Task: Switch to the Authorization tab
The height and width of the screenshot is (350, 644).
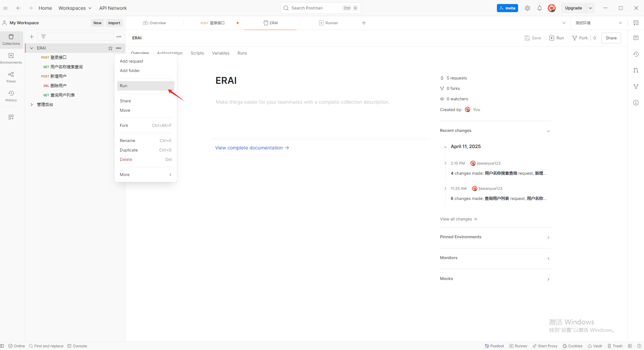Action: coord(170,53)
